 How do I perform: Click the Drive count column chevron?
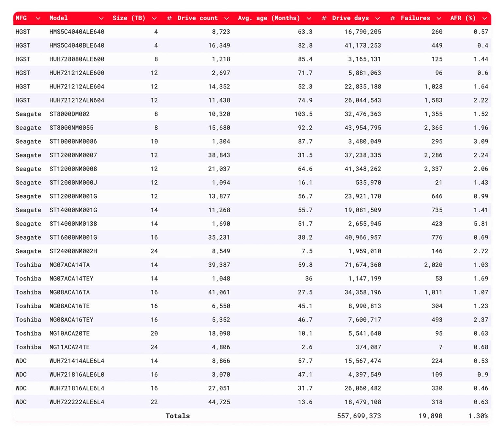point(227,19)
